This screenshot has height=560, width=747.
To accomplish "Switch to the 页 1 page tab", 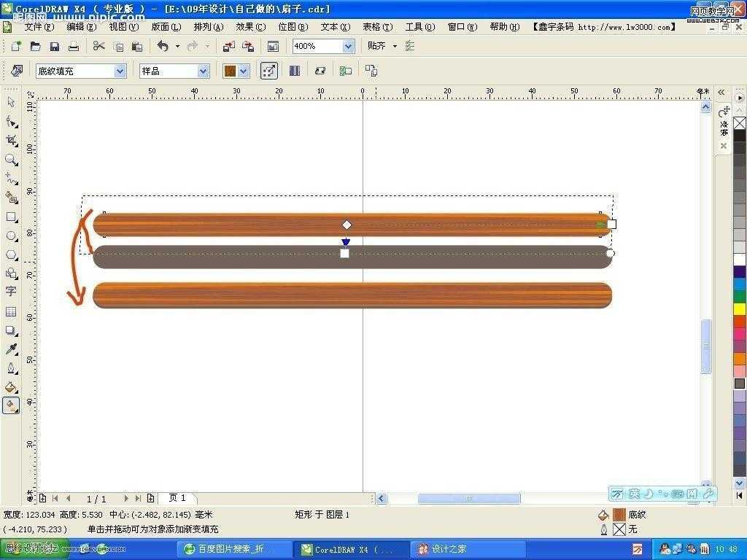I will pyautogui.click(x=177, y=498).
